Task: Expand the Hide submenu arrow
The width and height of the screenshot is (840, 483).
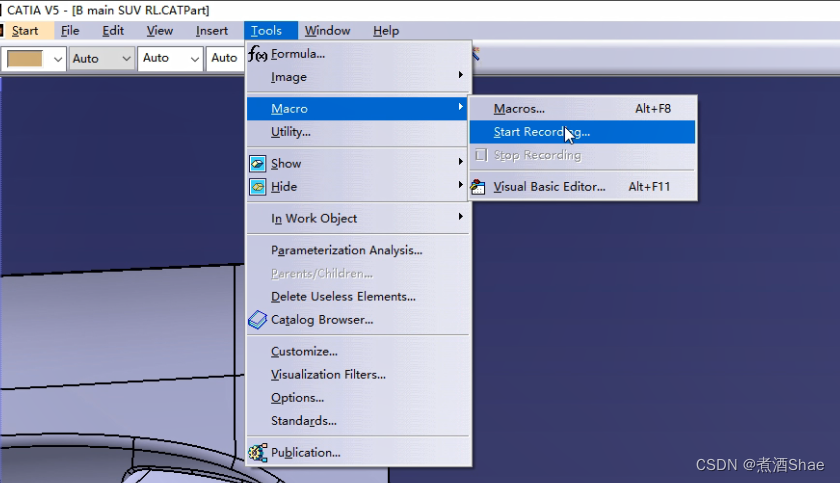Action: point(460,184)
